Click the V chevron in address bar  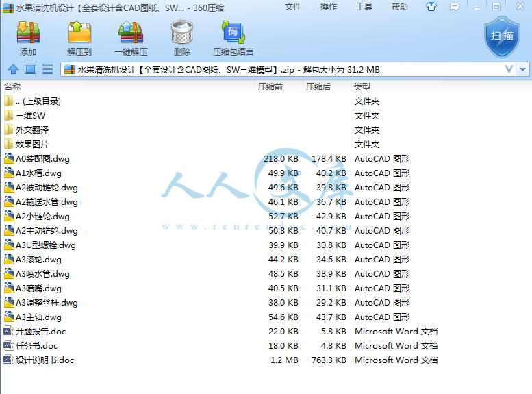click(x=509, y=69)
